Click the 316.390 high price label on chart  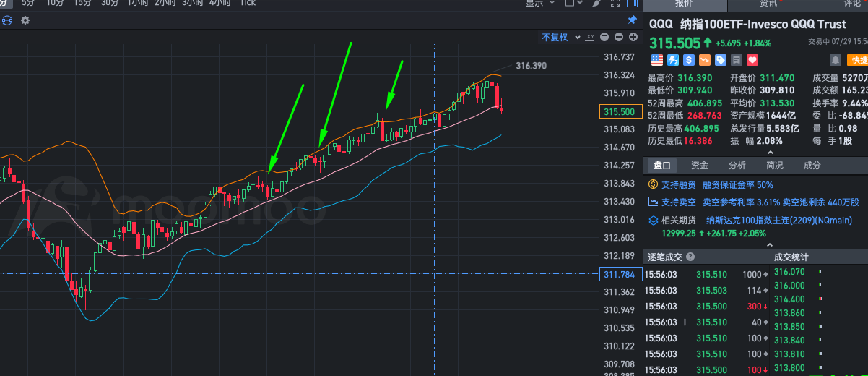531,66
